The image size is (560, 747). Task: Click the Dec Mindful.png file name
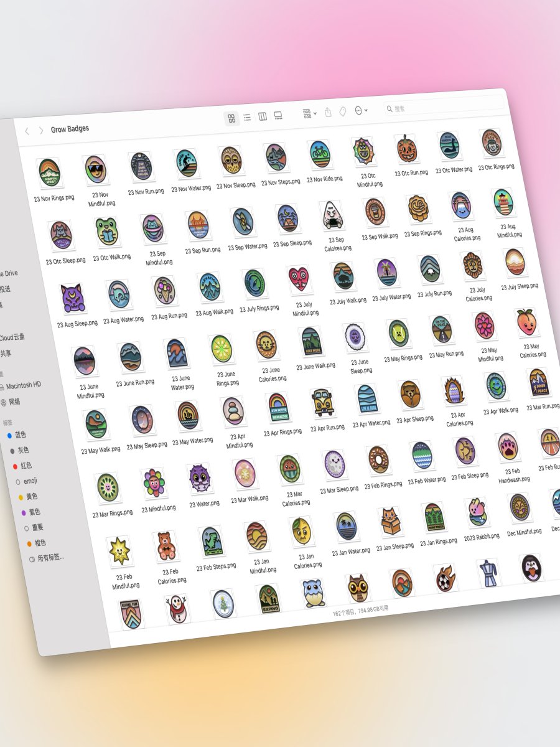524,532
